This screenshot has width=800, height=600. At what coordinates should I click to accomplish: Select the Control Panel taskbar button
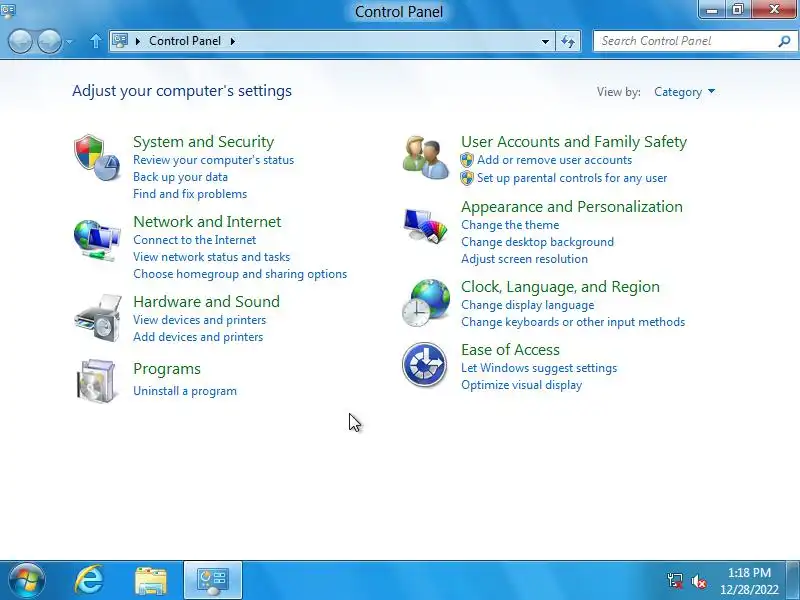point(213,580)
